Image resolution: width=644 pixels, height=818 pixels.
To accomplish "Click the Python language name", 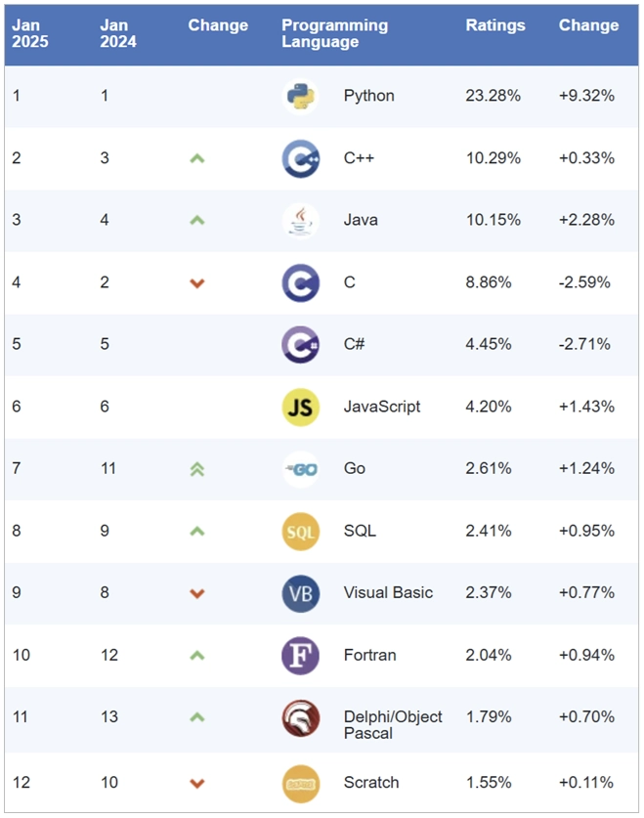I will coord(369,96).
